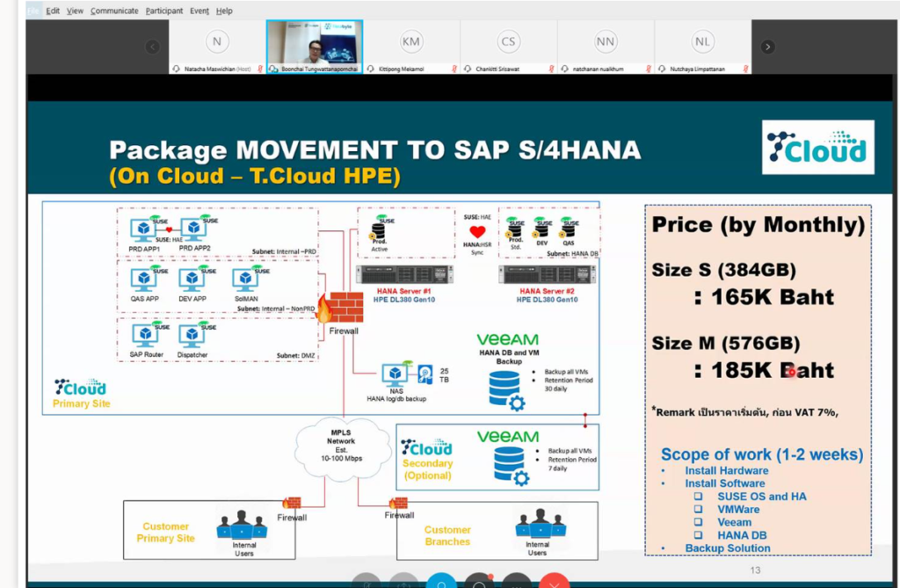
Task: Select Nutchaya's NL avatar tile
Action: click(702, 47)
